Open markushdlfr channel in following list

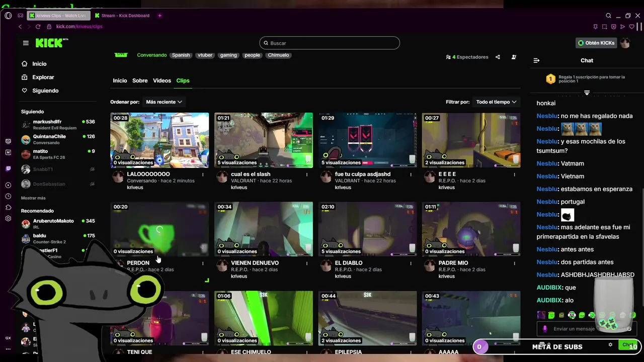(58, 125)
